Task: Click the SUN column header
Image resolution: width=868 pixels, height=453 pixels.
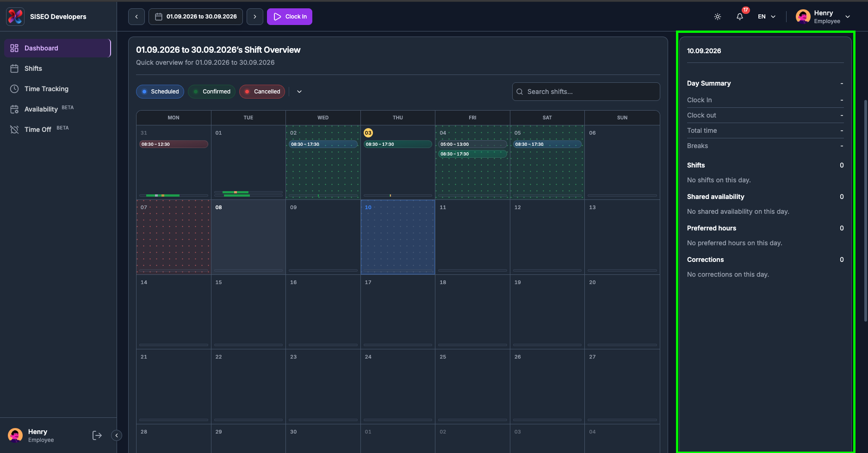Action: [x=622, y=118]
